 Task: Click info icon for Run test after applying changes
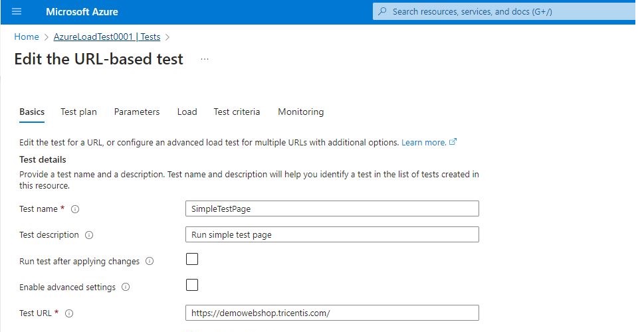pyautogui.click(x=150, y=262)
